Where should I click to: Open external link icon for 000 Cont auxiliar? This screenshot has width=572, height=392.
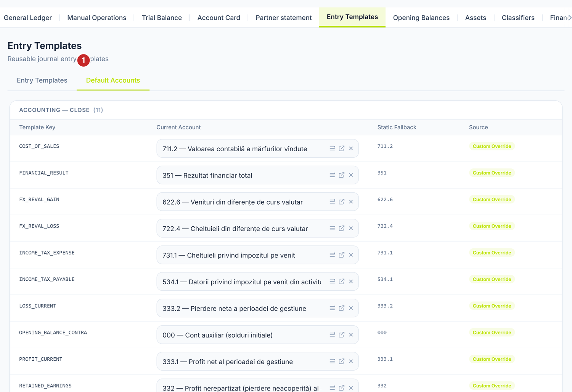(342, 335)
